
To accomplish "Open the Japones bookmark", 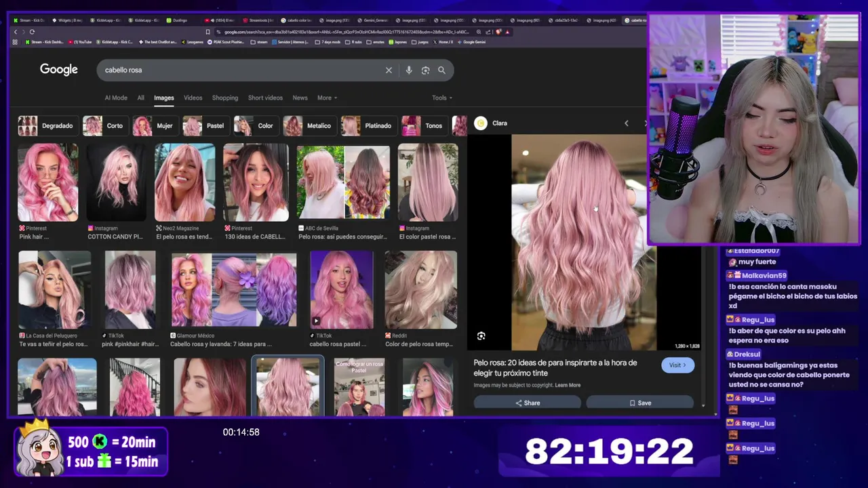I will click(398, 42).
